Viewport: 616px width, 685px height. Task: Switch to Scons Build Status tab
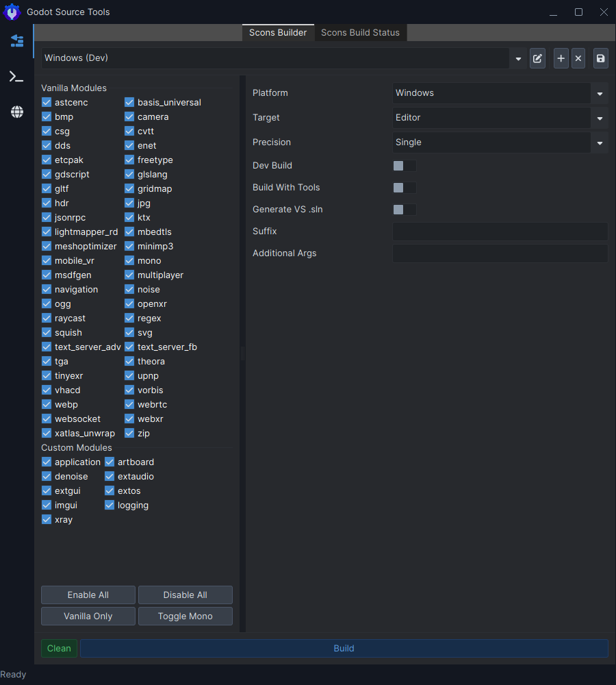(x=360, y=33)
